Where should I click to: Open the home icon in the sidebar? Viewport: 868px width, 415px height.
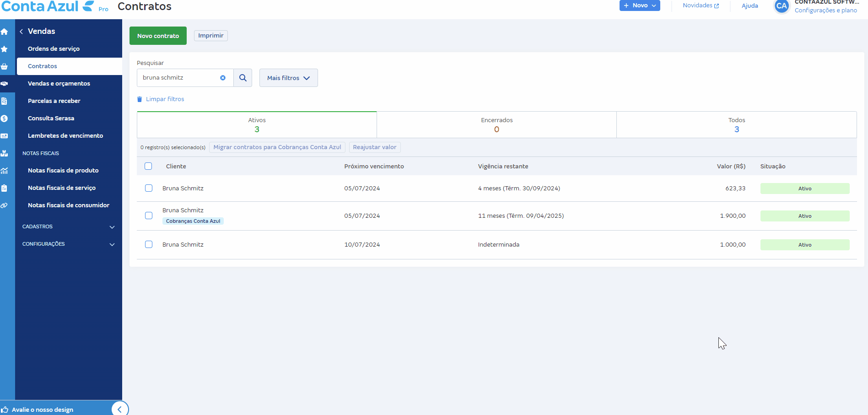tap(4, 32)
